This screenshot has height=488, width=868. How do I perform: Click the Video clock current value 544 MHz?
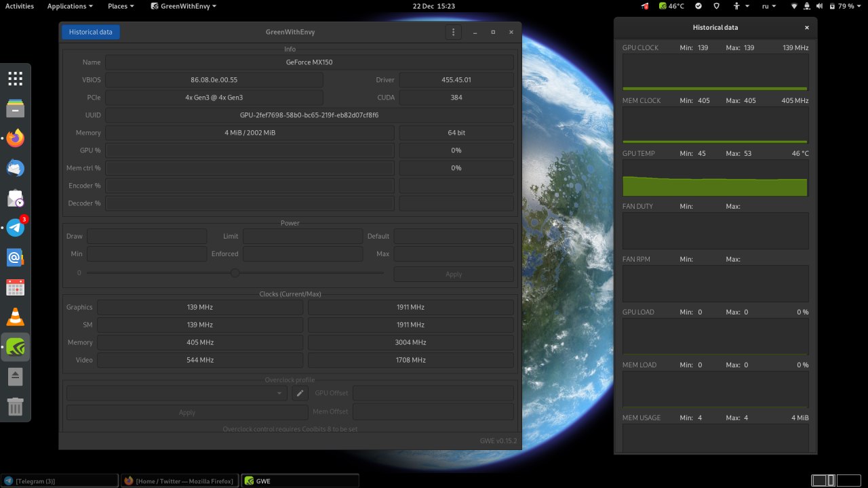(200, 360)
